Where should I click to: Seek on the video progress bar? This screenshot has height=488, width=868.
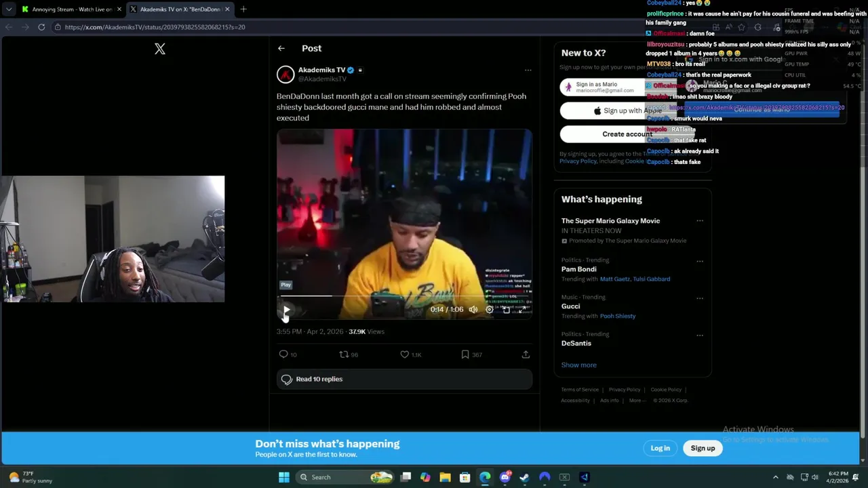pyautogui.click(x=403, y=296)
